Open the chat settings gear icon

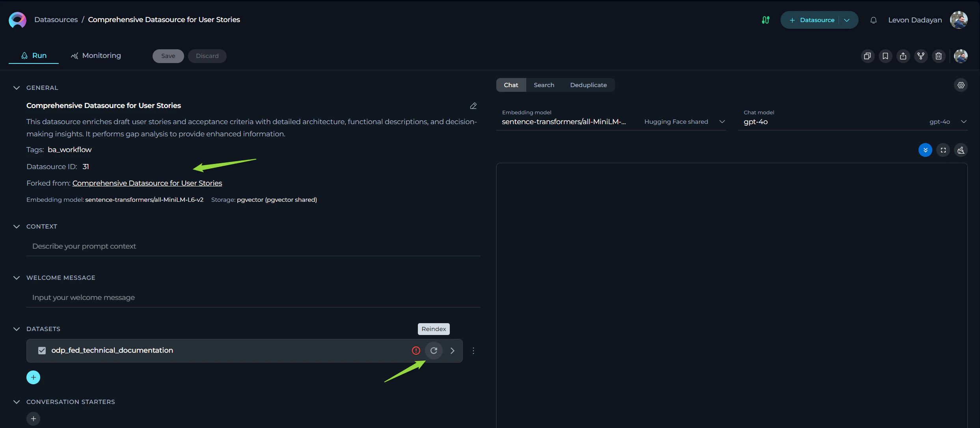pos(961,85)
